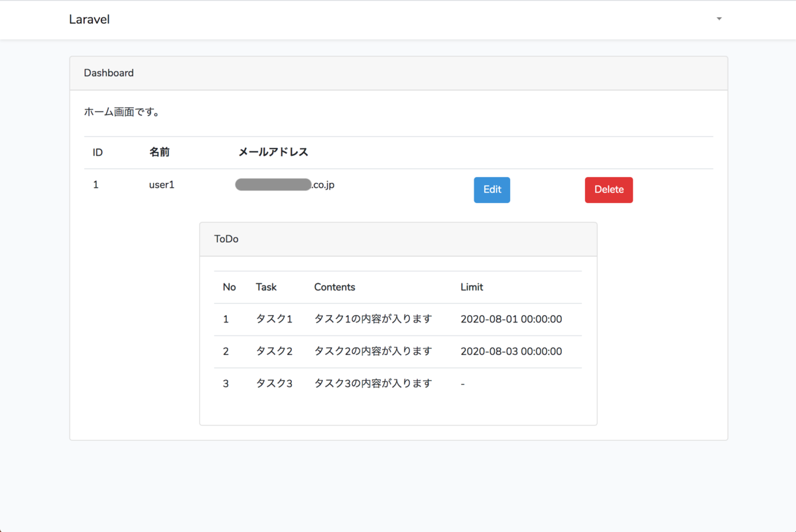
Task: Click the ToDo card header
Action: 398,239
